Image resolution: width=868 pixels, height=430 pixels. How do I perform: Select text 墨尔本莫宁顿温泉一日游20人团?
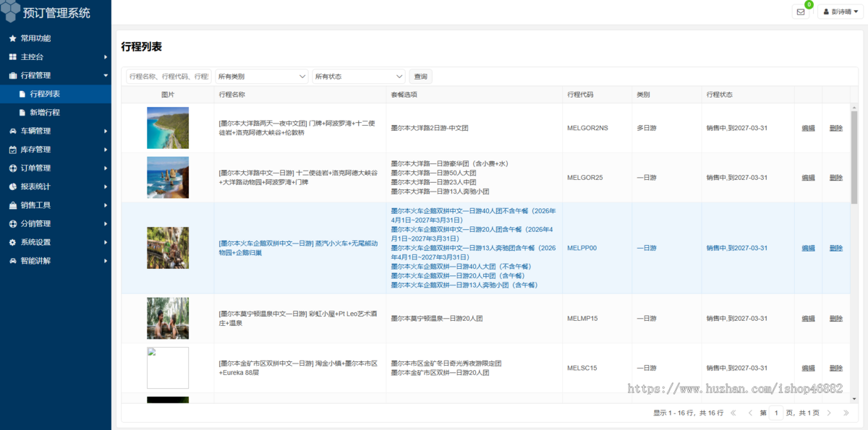(437, 318)
